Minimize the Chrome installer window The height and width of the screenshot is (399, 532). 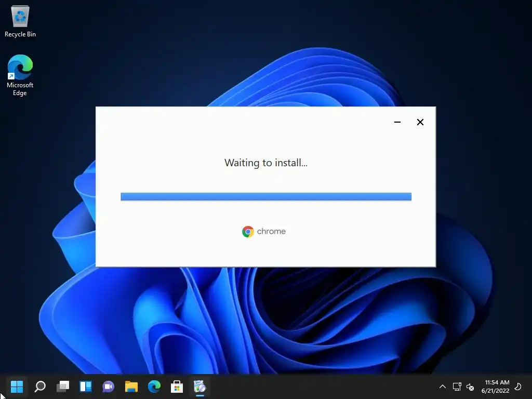[x=397, y=122]
